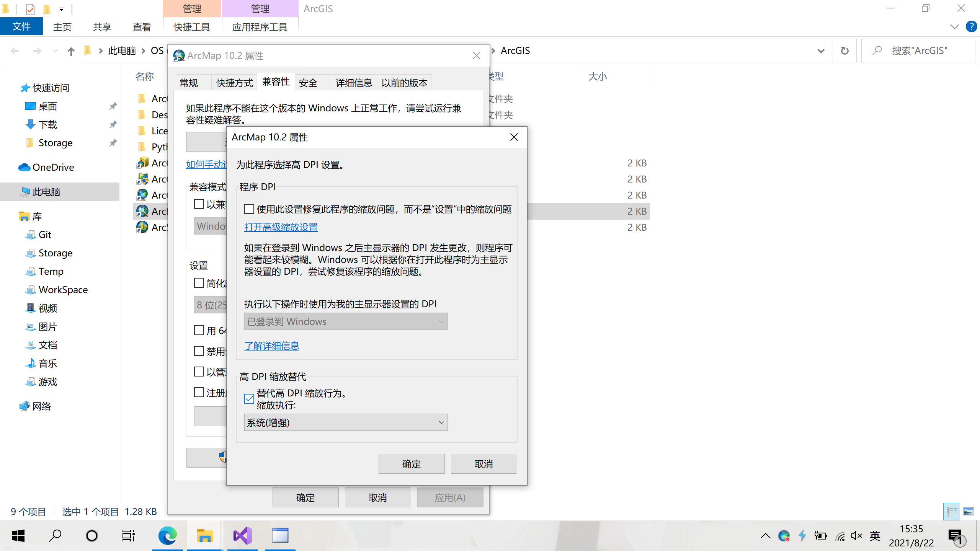Confirm DPI settings with 确定 button

click(x=412, y=464)
